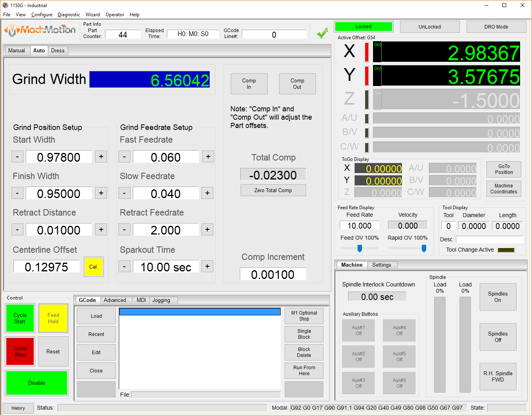The image size is (532, 416).
Task: Open the History log
Action: point(18,408)
